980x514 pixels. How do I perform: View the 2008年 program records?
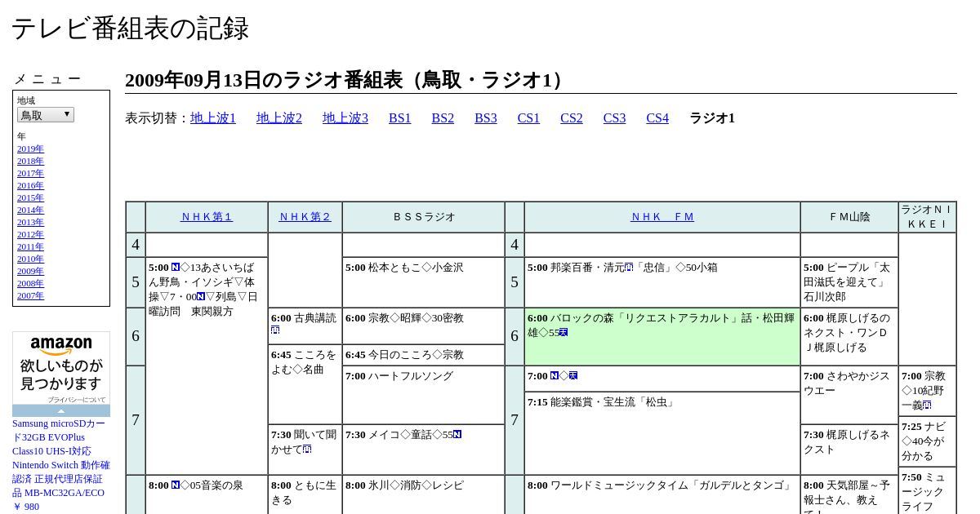point(30,284)
